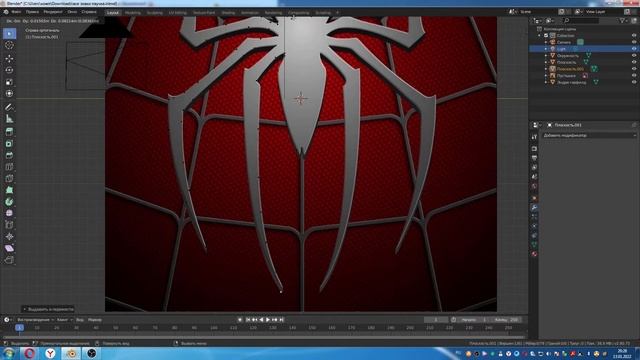Choose the Bevel tool
The height and width of the screenshot is (360, 640).
click(9, 155)
